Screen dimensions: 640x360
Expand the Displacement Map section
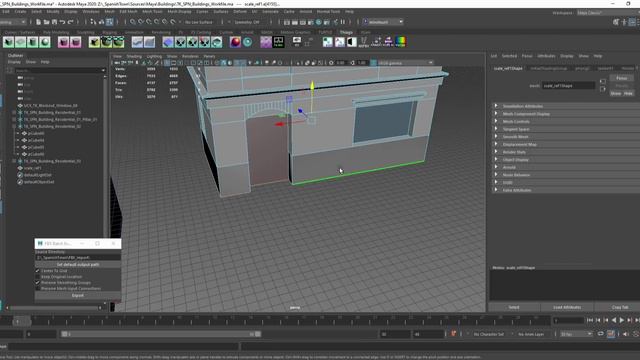(x=565, y=144)
